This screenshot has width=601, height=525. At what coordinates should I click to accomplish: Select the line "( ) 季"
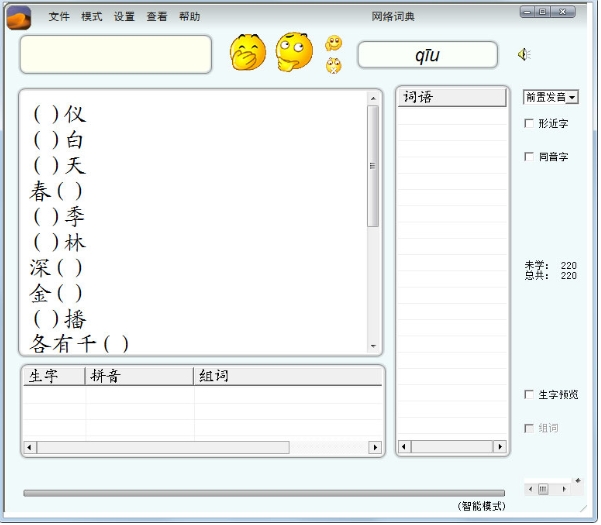pyautogui.click(x=59, y=217)
